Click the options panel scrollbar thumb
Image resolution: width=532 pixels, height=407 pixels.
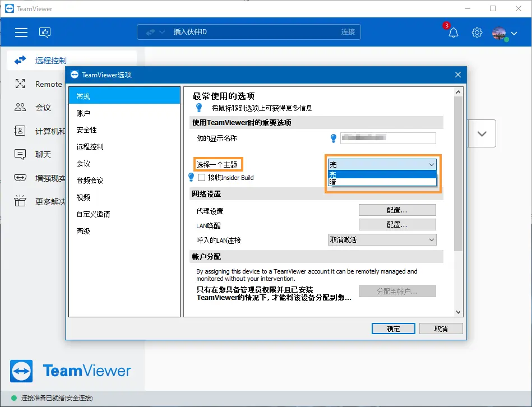pos(459,174)
